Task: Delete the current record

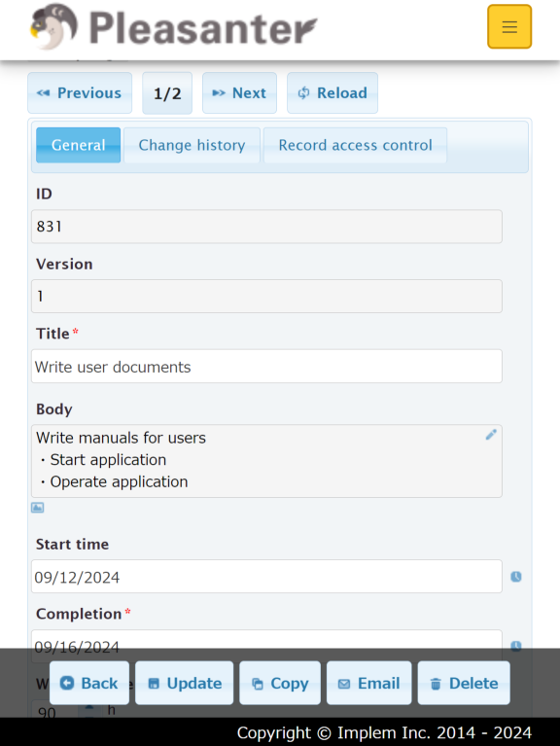Action: (464, 683)
